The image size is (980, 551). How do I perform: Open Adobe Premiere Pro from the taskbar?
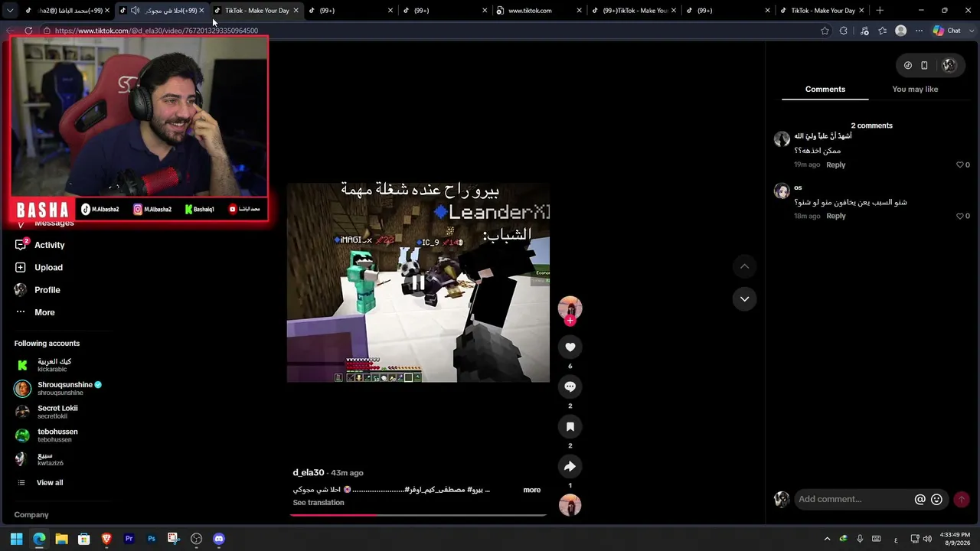[129, 539]
